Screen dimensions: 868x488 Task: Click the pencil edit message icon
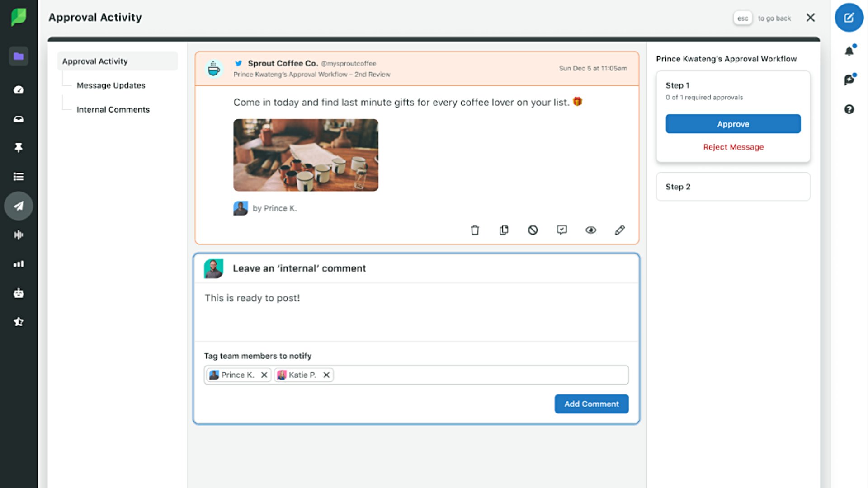click(x=619, y=230)
